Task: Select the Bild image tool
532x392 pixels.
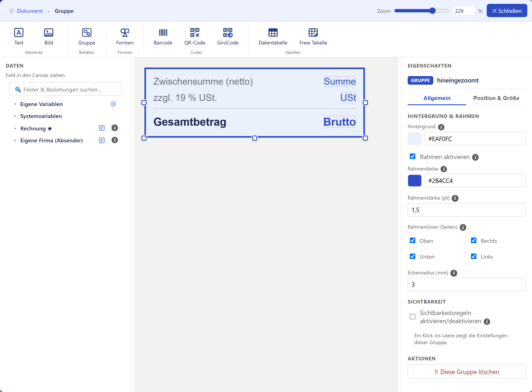Action: click(x=49, y=37)
